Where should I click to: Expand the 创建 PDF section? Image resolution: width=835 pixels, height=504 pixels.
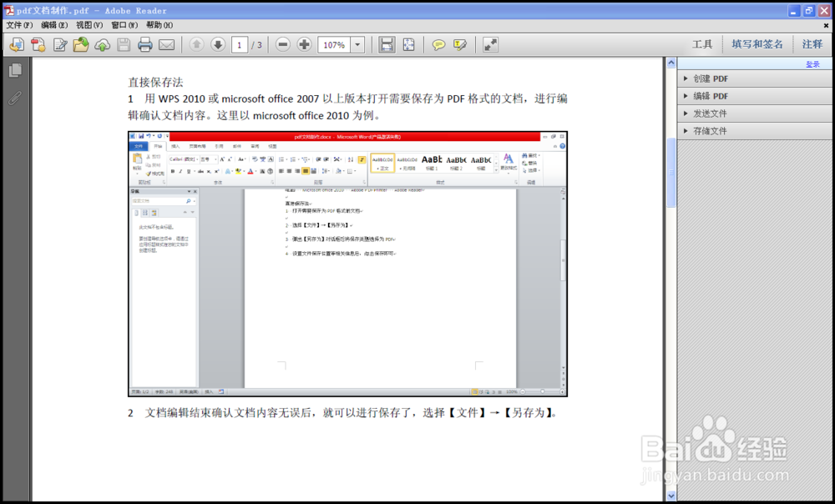click(755, 78)
